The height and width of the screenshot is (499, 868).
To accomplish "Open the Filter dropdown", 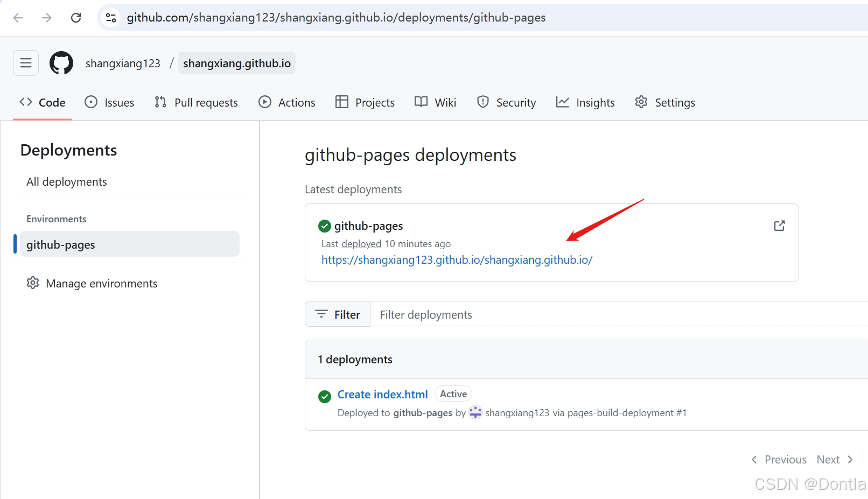I will 337,314.
